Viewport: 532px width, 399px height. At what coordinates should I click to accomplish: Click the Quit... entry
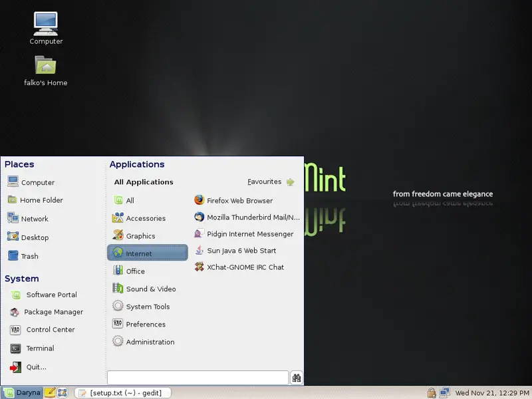(28, 367)
